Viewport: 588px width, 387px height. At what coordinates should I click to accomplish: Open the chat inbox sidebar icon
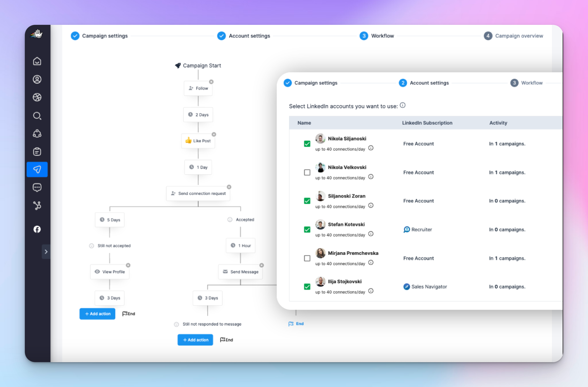[x=37, y=187]
